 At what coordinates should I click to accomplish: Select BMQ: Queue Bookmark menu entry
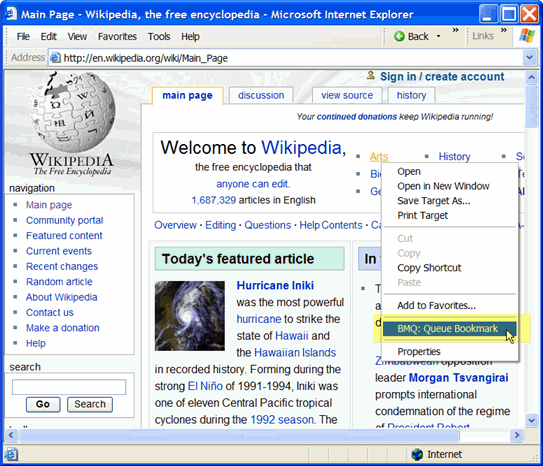tap(449, 329)
